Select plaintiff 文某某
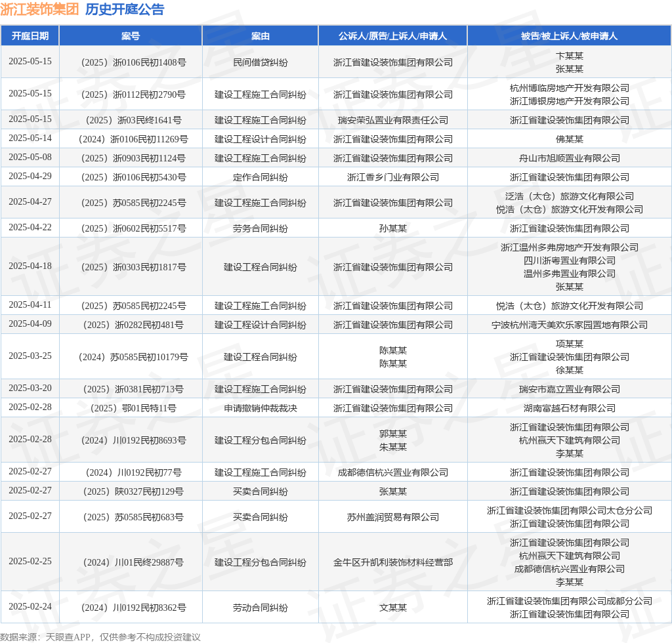Viewport: 672px width, 643px height. [392, 608]
